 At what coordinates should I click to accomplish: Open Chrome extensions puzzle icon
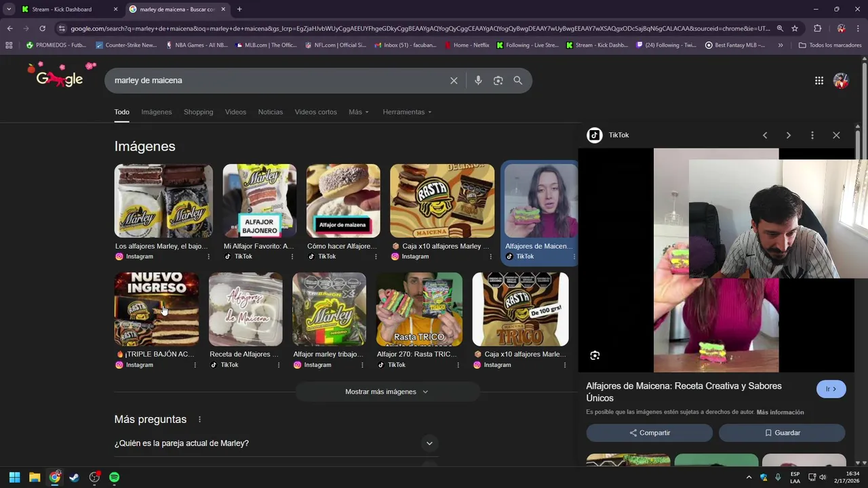point(817,28)
